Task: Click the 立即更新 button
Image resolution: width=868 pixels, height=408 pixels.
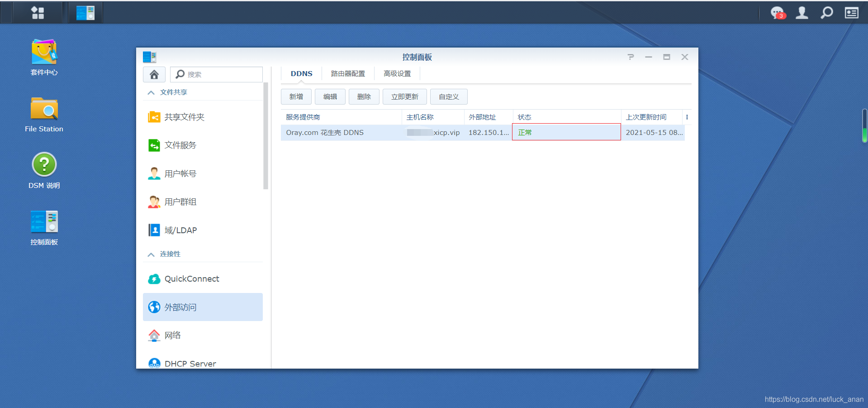Action: coord(404,97)
